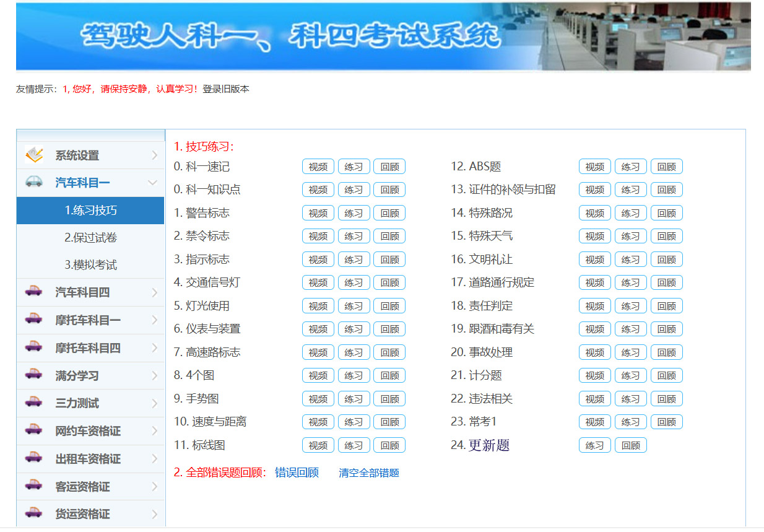Start 练习 for 6. 仪表与装置
Viewport: 764px width, 532px height.
(354, 329)
